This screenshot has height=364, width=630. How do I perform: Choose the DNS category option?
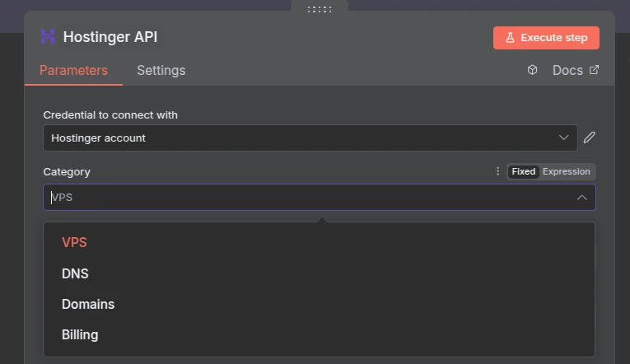point(75,273)
